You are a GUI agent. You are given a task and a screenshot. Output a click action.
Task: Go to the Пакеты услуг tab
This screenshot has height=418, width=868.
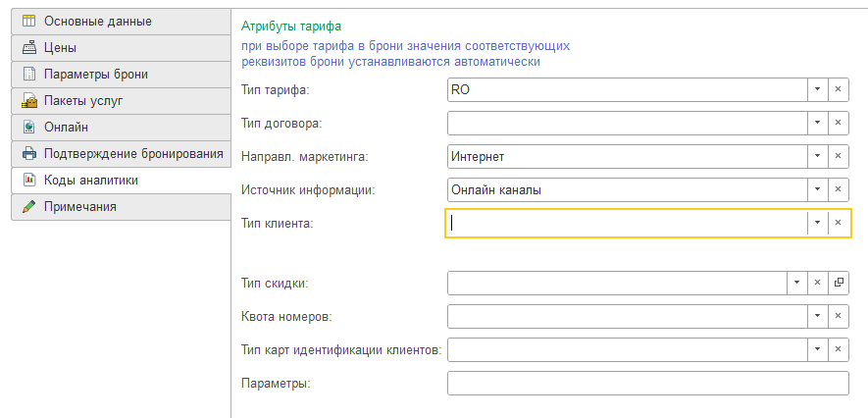(121, 101)
